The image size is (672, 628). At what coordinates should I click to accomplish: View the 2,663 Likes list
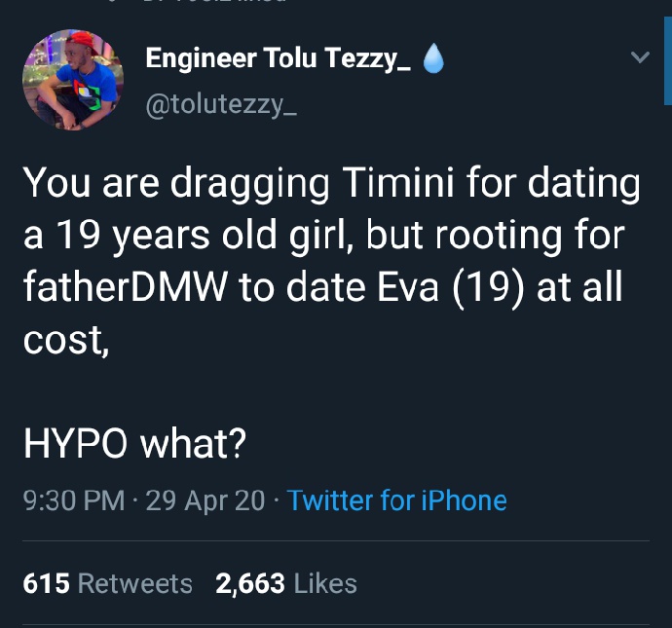coord(286,583)
